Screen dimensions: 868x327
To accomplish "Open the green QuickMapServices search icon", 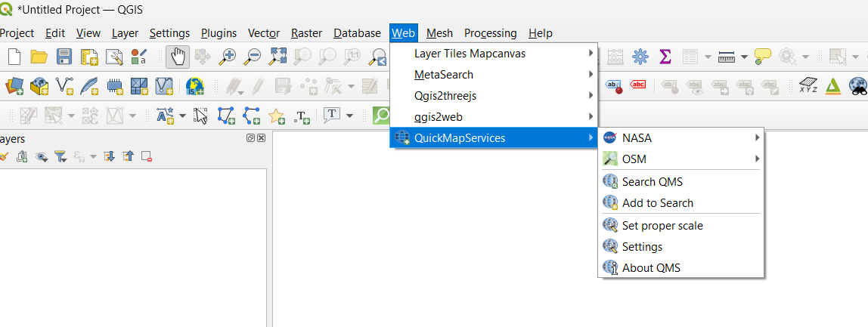I will pyautogui.click(x=381, y=115).
